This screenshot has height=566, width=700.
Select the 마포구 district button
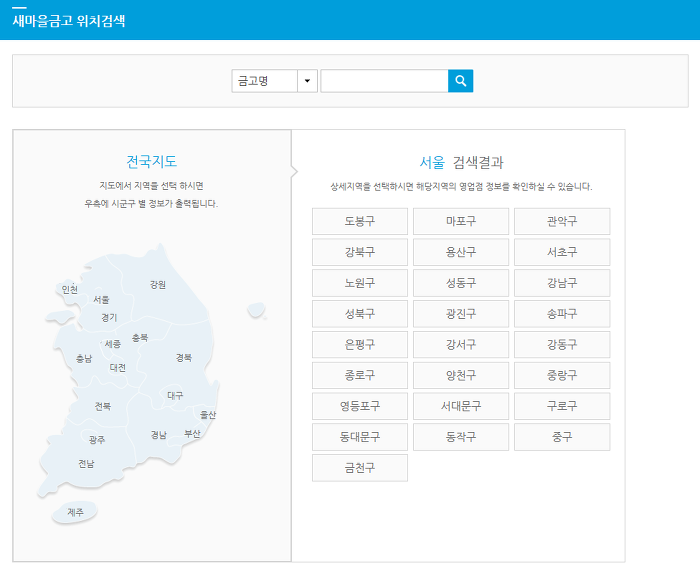tap(461, 221)
